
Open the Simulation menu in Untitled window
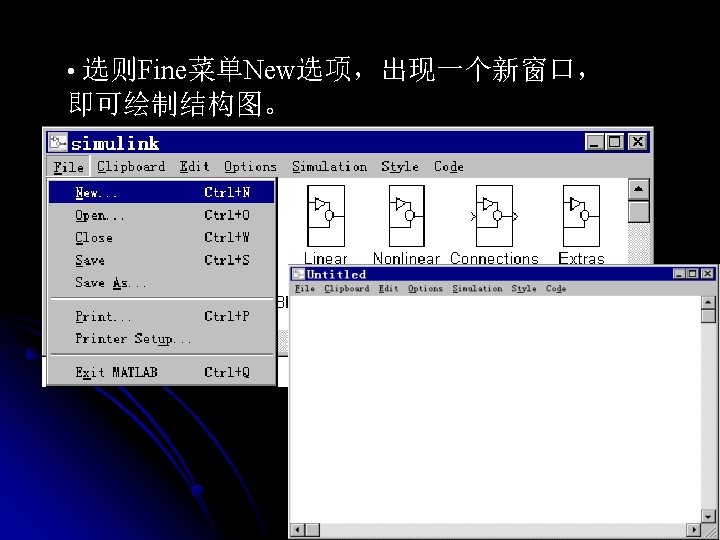477,288
